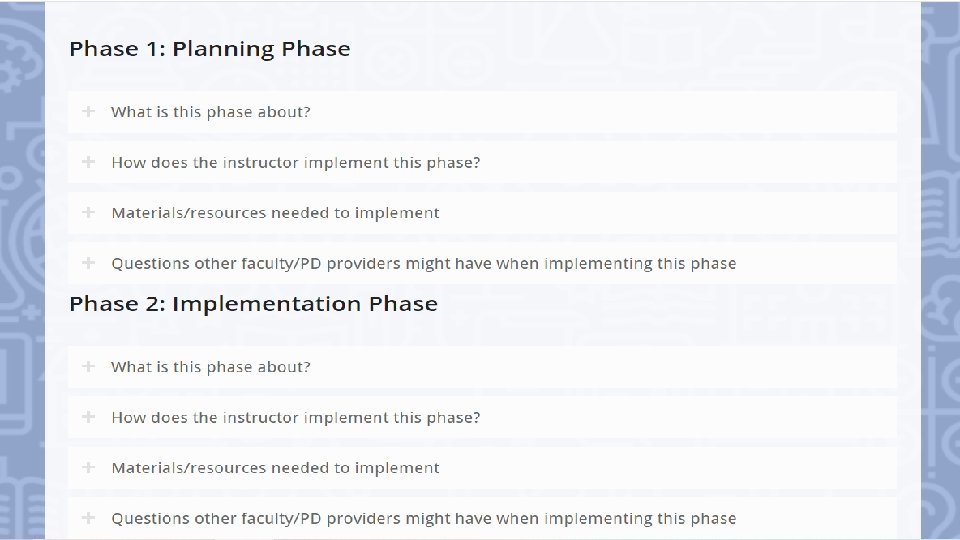The image size is (960, 540).
Task: Click plus icon beside Phase 1 'What is this phase about?'
Action: 89,111
